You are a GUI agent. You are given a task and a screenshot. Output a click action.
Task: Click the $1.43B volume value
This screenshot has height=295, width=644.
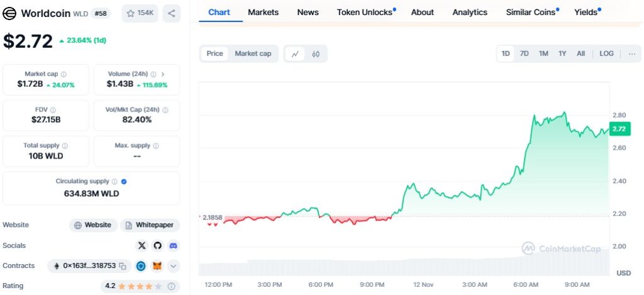(x=120, y=84)
